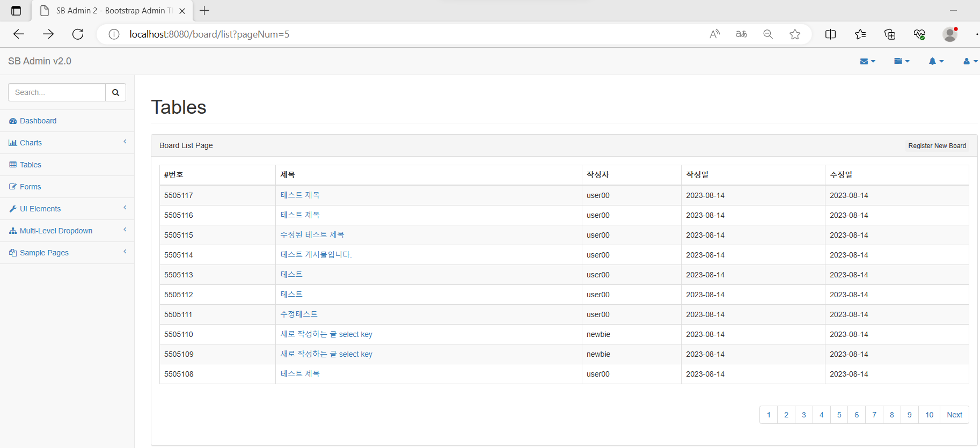Open Tables in the sidebar

coord(67,165)
